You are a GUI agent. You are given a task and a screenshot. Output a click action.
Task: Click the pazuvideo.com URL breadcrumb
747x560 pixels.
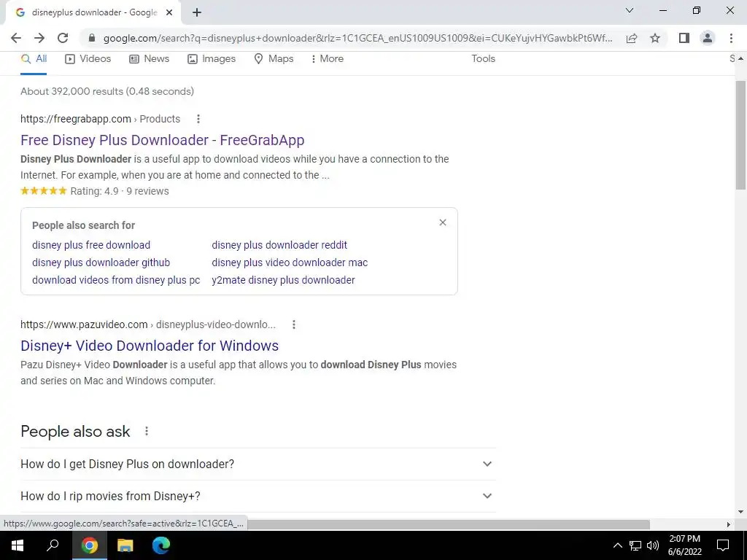point(147,324)
